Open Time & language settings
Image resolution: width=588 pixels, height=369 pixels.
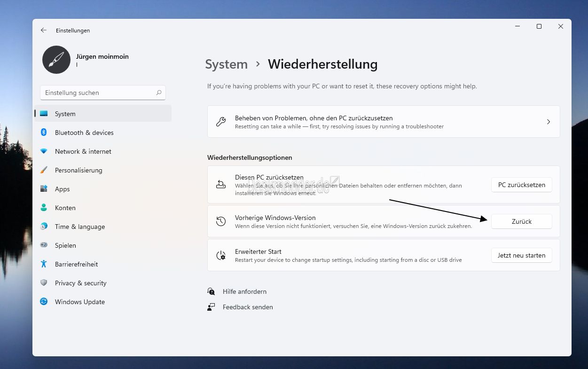coord(103,227)
